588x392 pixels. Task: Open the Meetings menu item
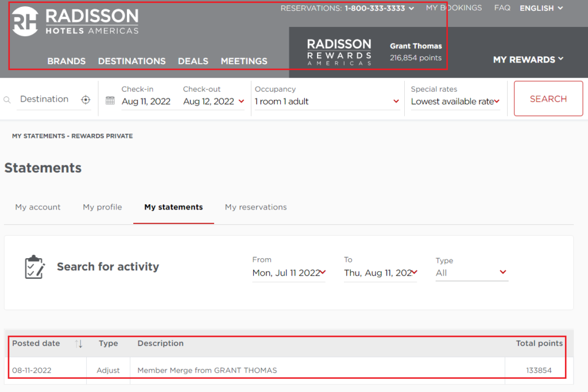point(243,61)
